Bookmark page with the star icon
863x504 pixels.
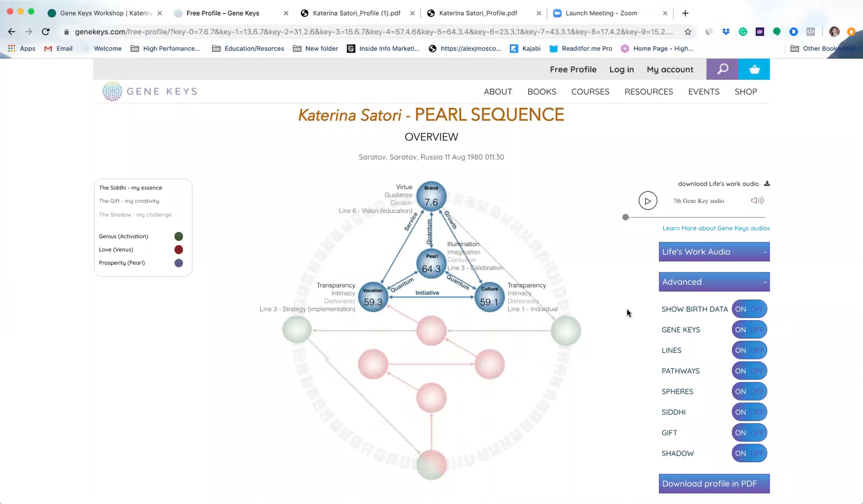click(x=688, y=32)
